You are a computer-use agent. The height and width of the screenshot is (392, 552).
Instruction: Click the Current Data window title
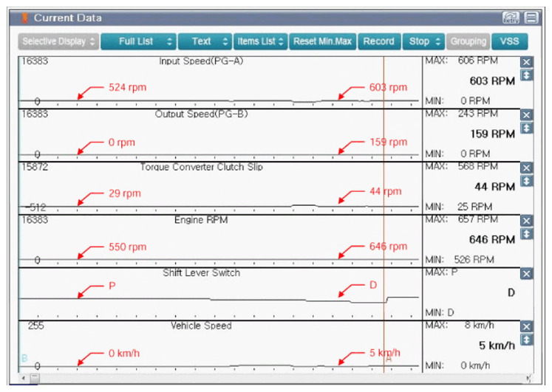click(67, 18)
